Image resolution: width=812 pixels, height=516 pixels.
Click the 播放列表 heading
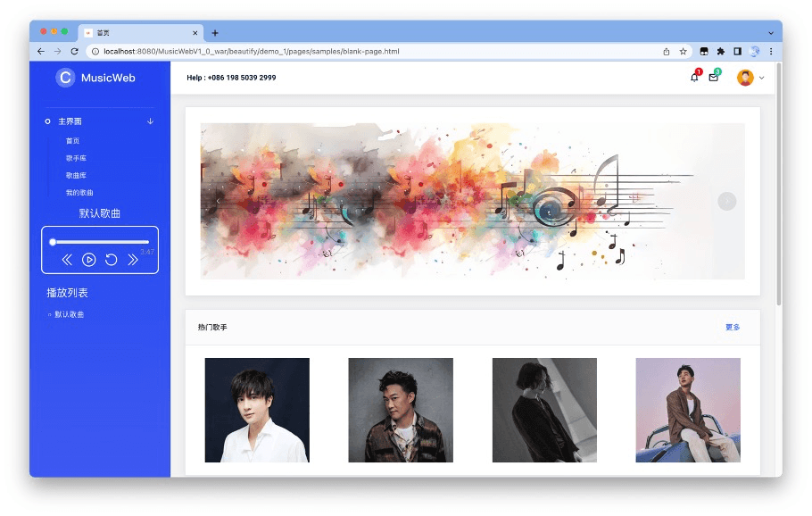[67, 293]
